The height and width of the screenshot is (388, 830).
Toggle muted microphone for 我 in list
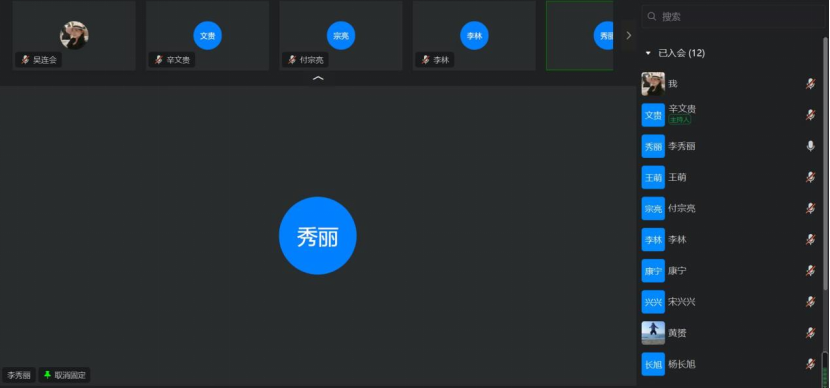[x=810, y=84]
